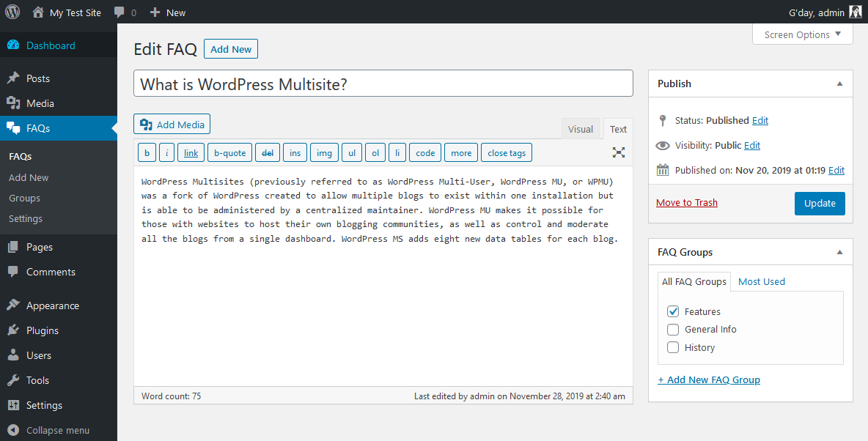This screenshot has height=441, width=868.
Task: Insert italic tag with i button
Action: pyautogui.click(x=166, y=152)
